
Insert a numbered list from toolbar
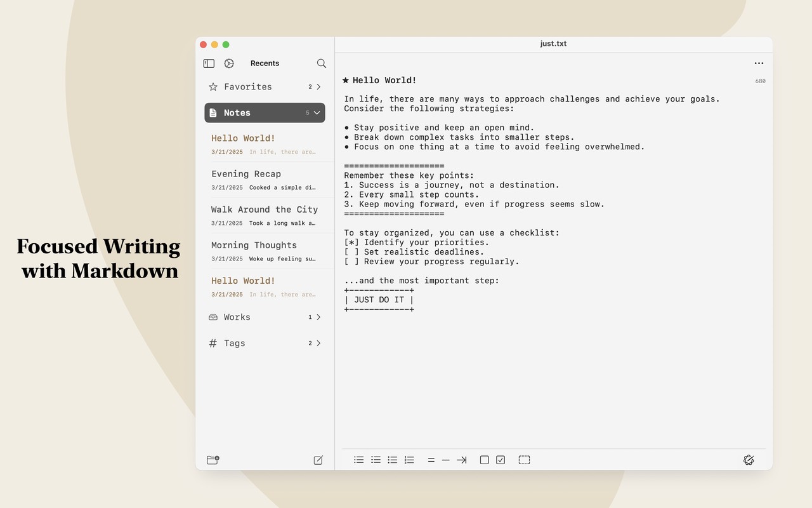tap(410, 460)
